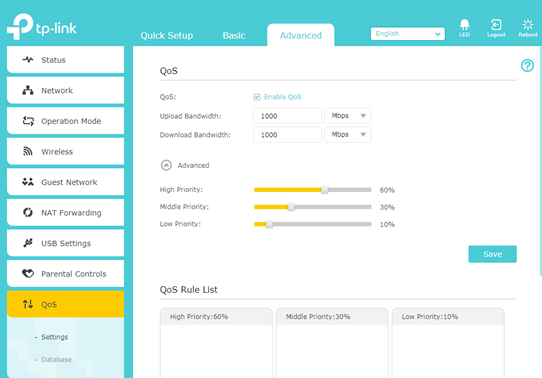542x378 pixels.
Task: Collapse the Advanced section arrow
Action: (x=166, y=165)
